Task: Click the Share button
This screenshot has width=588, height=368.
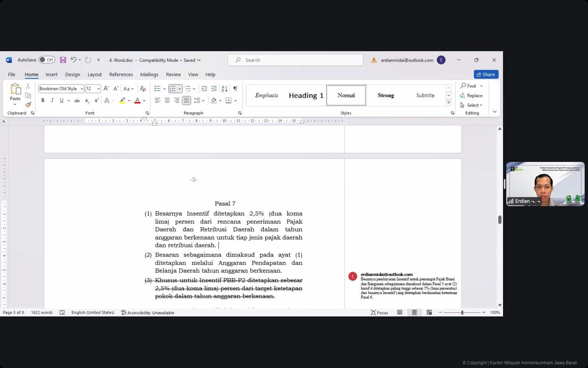Action: (x=486, y=74)
